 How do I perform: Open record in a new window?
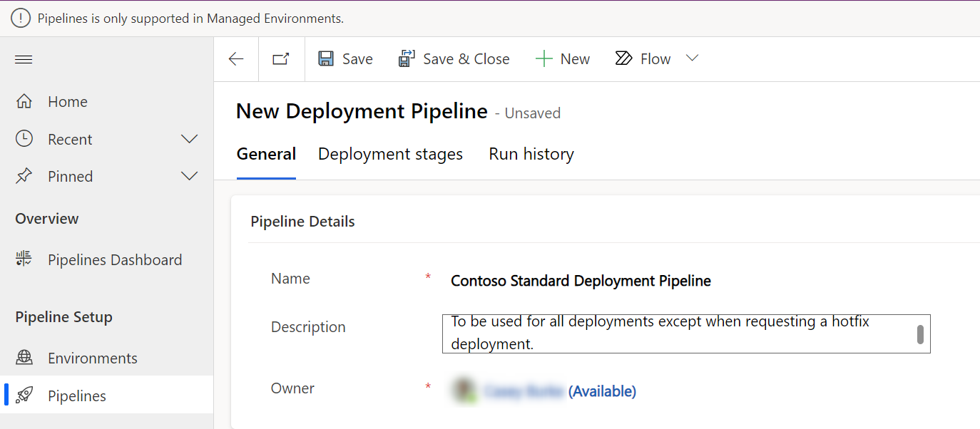(280, 58)
